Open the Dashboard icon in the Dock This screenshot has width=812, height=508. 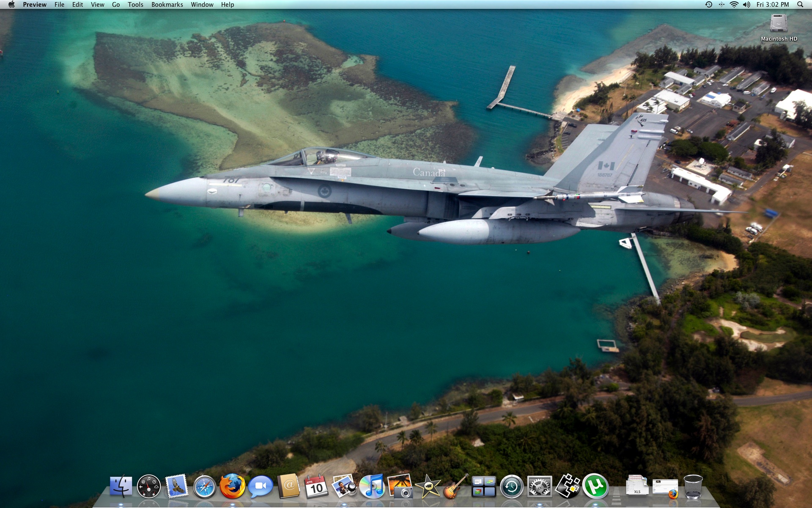[149, 486]
